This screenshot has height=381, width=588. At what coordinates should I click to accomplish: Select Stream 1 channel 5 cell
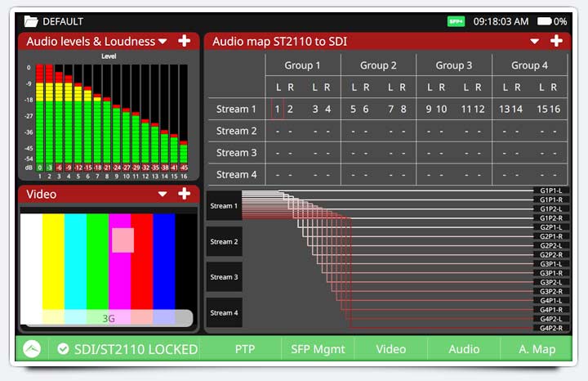[353, 110]
